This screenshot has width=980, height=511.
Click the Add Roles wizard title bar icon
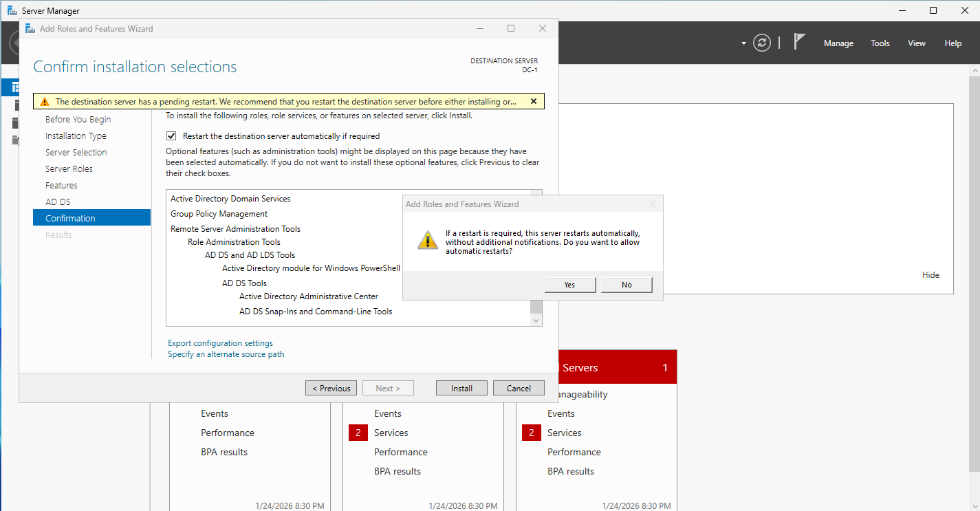pos(30,29)
